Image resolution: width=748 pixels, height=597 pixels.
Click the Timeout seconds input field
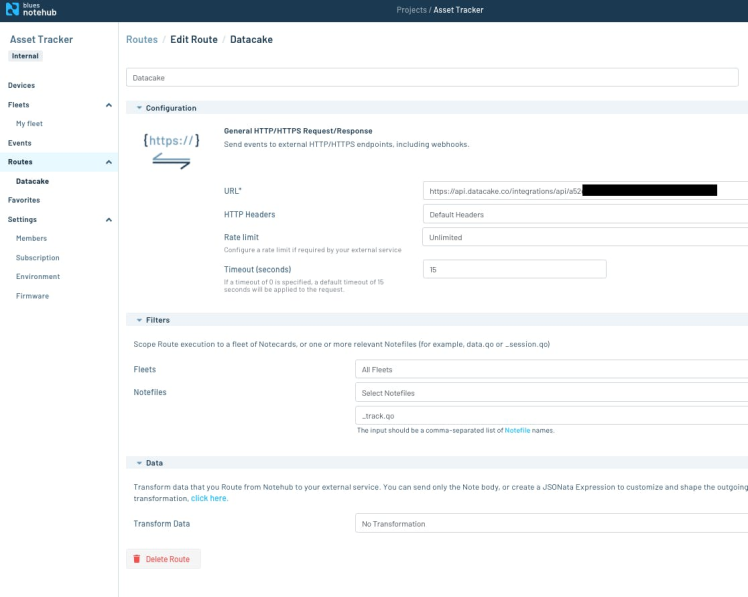[x=514, y=269]
